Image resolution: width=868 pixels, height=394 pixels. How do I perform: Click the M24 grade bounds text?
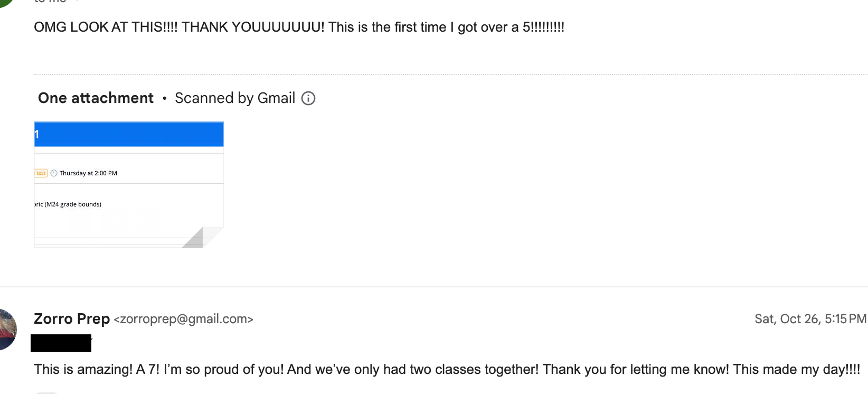point(73,204)
